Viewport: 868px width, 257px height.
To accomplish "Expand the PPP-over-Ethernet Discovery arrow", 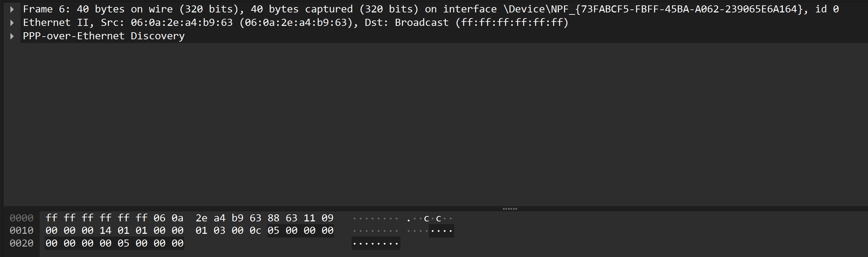I will (12, 36).
